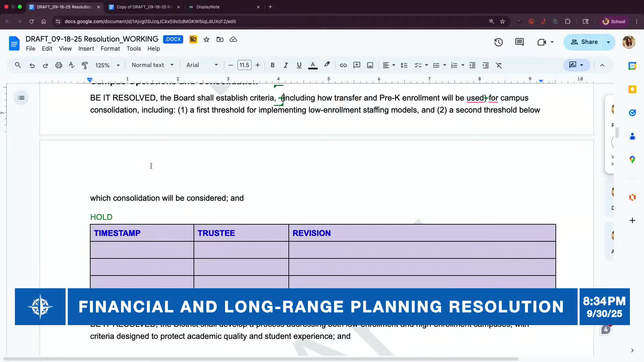
Task: Clear formatting with the toolbar icon
Action: tap(499, 65)
